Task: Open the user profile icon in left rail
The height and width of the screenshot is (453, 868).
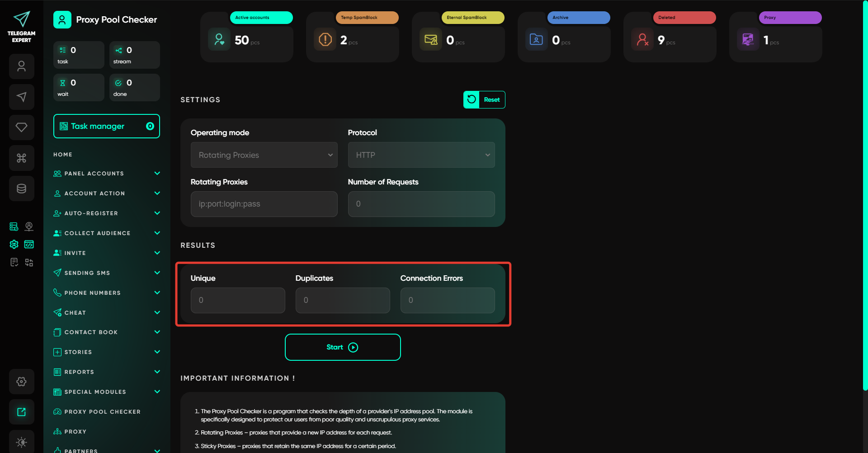Action: click(21, 66)
